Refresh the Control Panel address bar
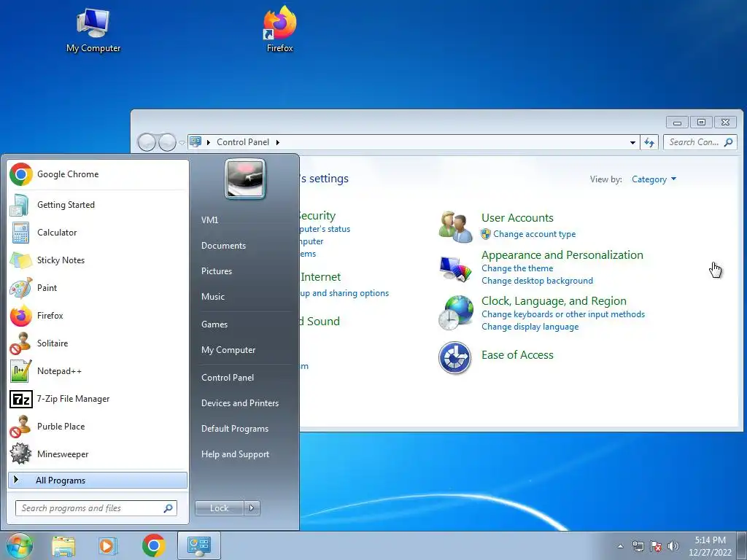Image resolution: width=747 pixels, height=560 pixels. (649, 142)
